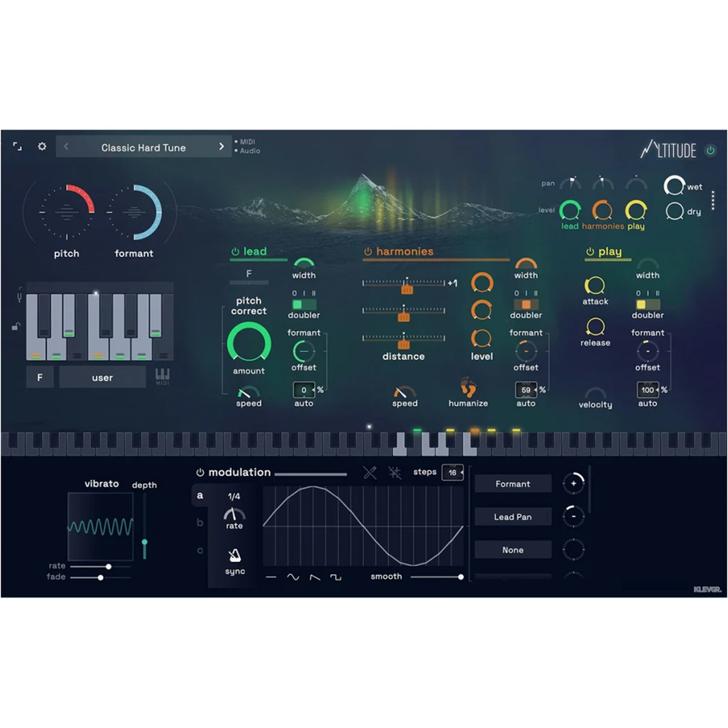This screenshot has height=728, width=728.
Task: Click the expand window corners icon
Action: (18, 147)
